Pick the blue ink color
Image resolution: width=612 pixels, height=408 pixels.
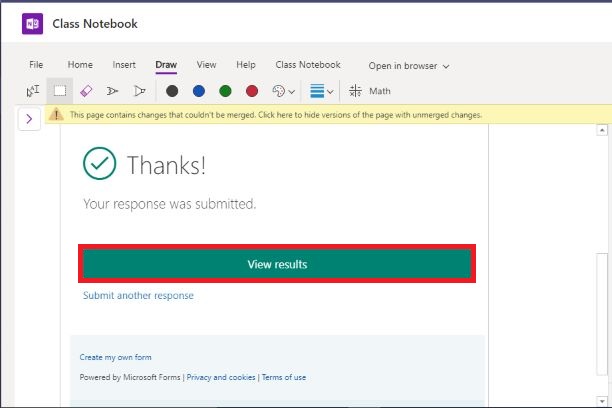point(199,91)
